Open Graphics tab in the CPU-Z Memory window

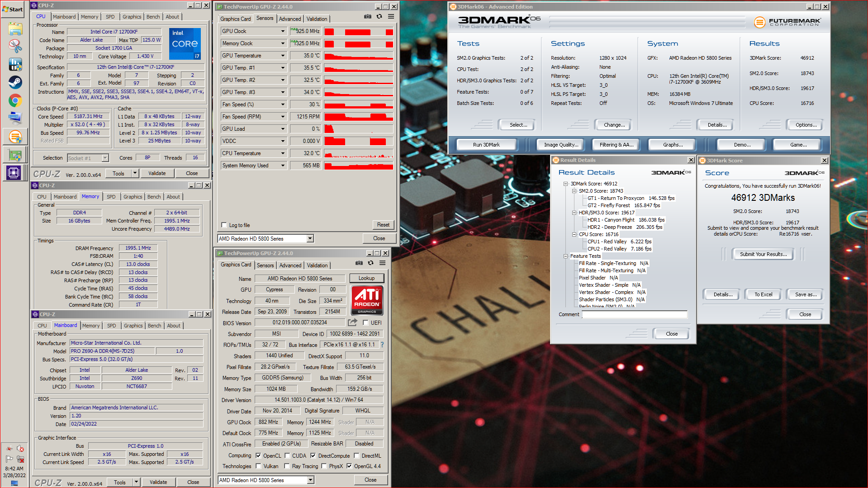[133, 197]
